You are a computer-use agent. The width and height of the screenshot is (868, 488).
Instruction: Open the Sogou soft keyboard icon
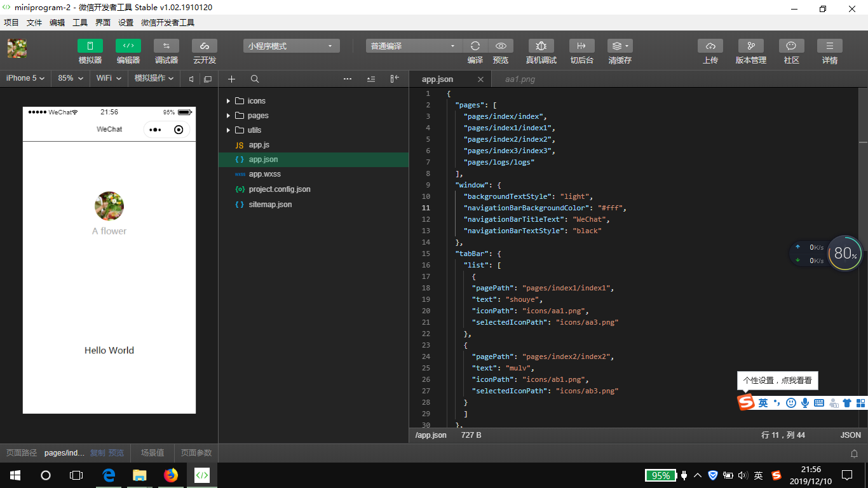(x=819, y=403)
